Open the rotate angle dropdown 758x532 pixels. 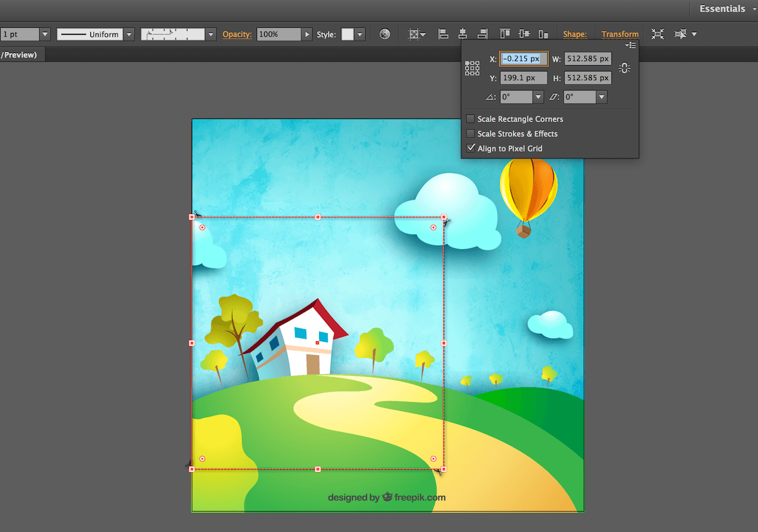coord(538,97)
